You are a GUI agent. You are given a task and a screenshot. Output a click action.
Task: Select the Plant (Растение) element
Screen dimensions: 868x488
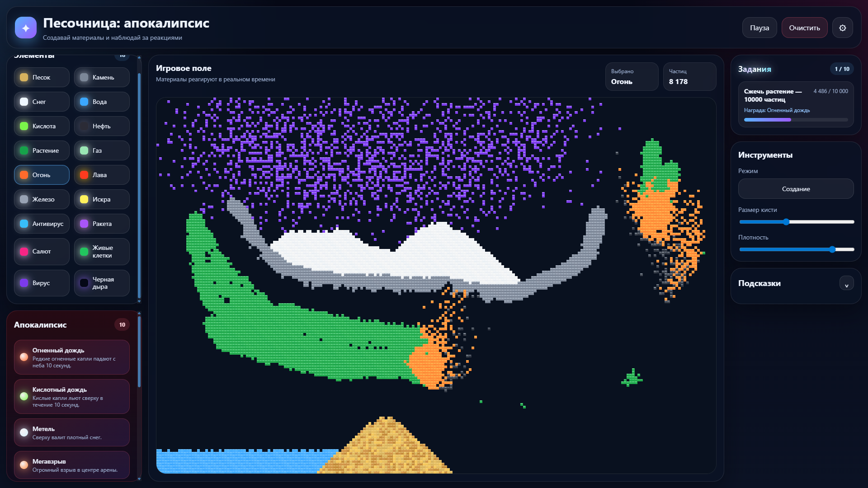42,150
